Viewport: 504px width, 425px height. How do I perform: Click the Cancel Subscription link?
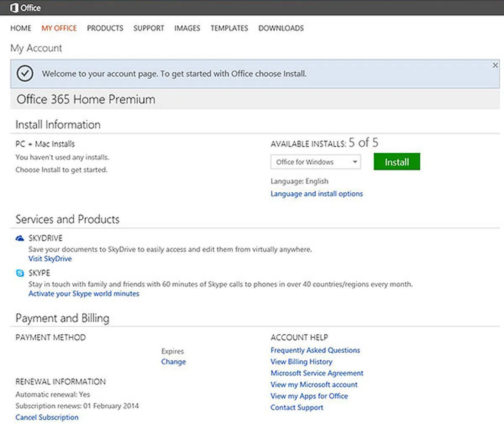(47, 417)
